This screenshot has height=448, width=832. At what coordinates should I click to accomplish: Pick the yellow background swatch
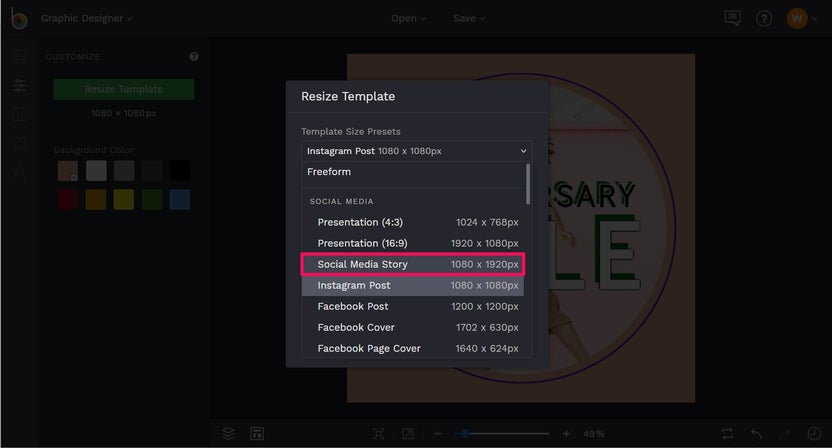tap(124, 200)
